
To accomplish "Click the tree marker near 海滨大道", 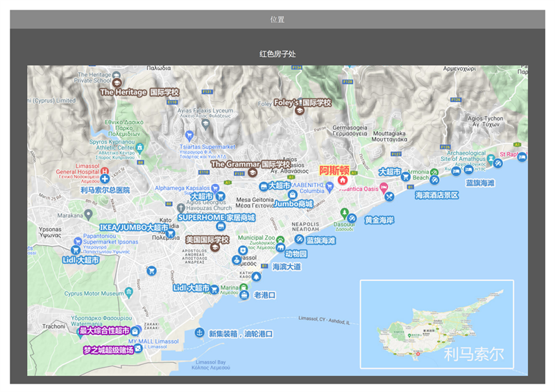I will (x=256, y=277).
